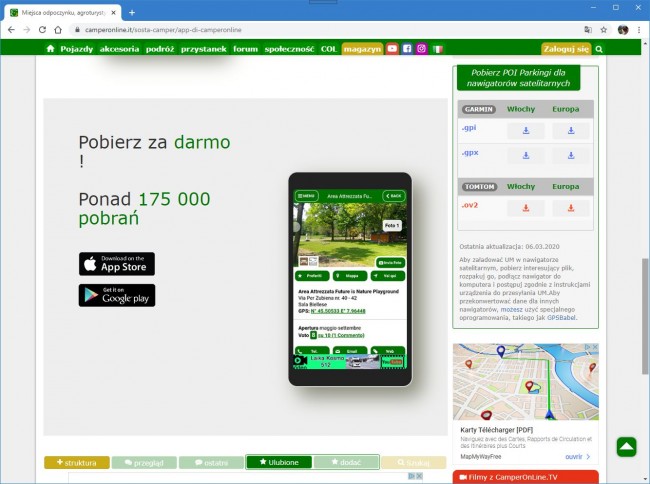Viewport: 650px width, 484px height.
Task: Click the home icon in green navbar
Action: point(50,48)
